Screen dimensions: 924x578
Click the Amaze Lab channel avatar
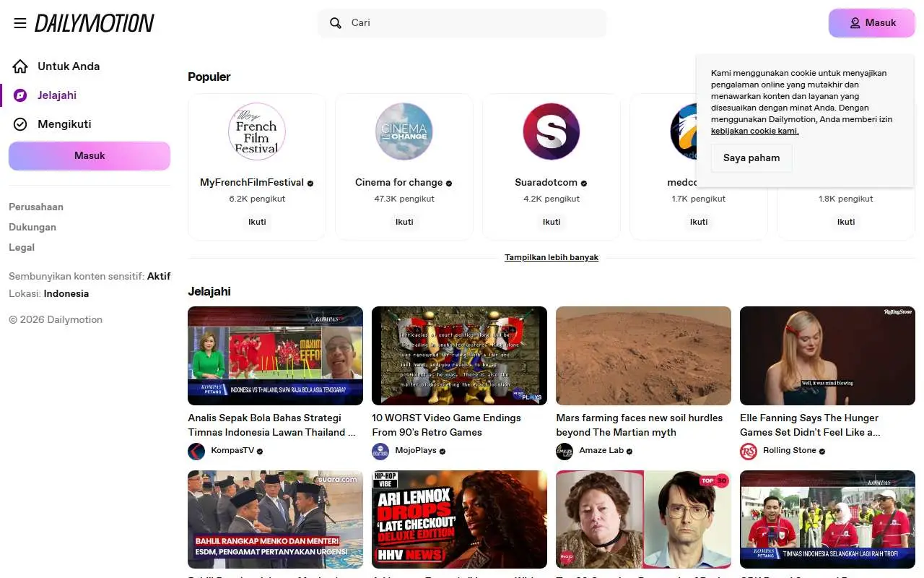pos(565,452)
